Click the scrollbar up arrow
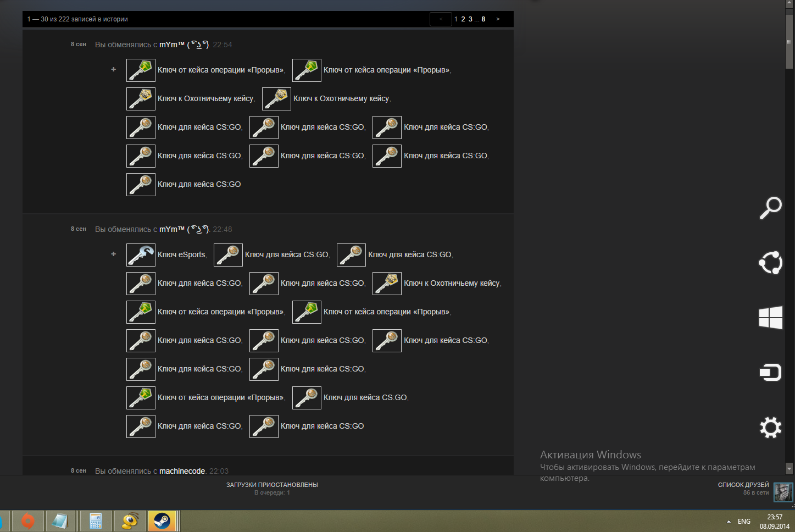 (x=790, y=4)
